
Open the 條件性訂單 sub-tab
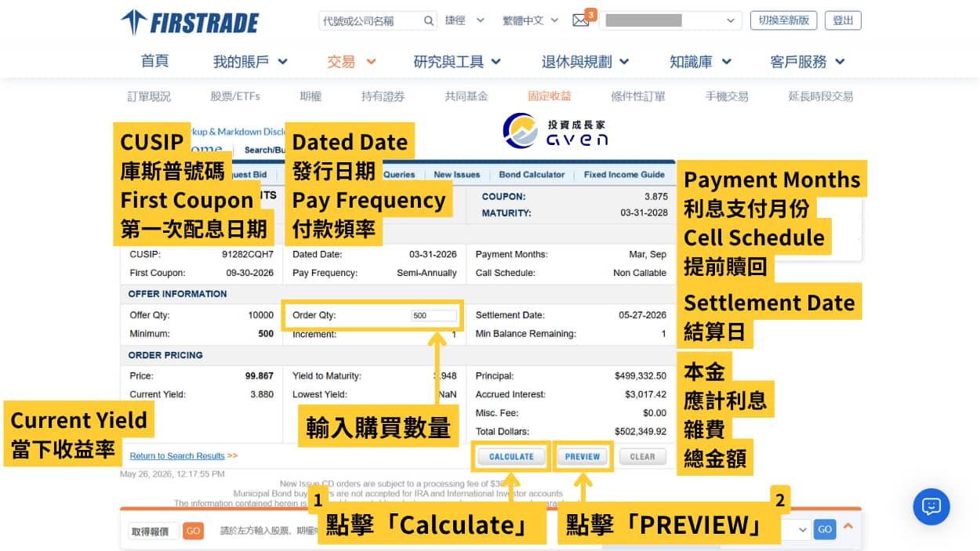pyautogui.click(x=638, y=96)
